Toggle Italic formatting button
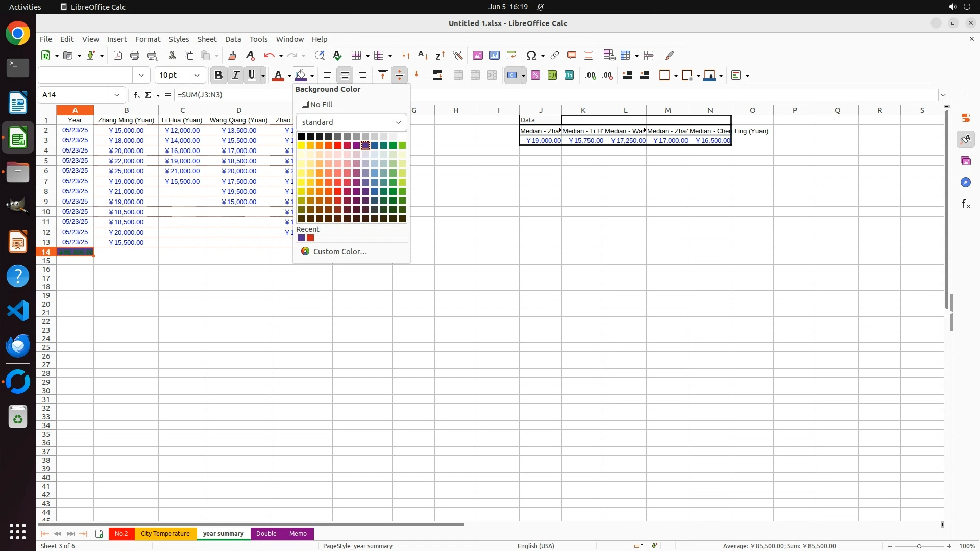 235,76
